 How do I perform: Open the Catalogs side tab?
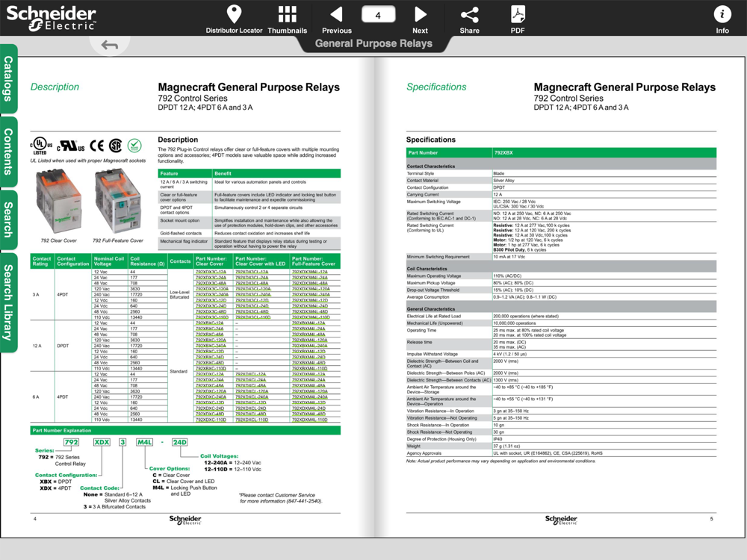(8, 79)
